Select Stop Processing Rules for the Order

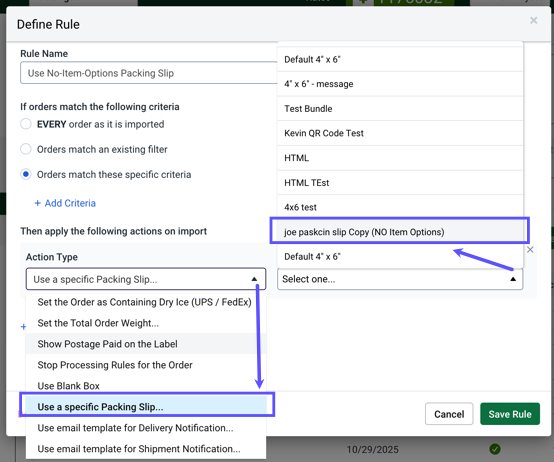pos(146,365)
